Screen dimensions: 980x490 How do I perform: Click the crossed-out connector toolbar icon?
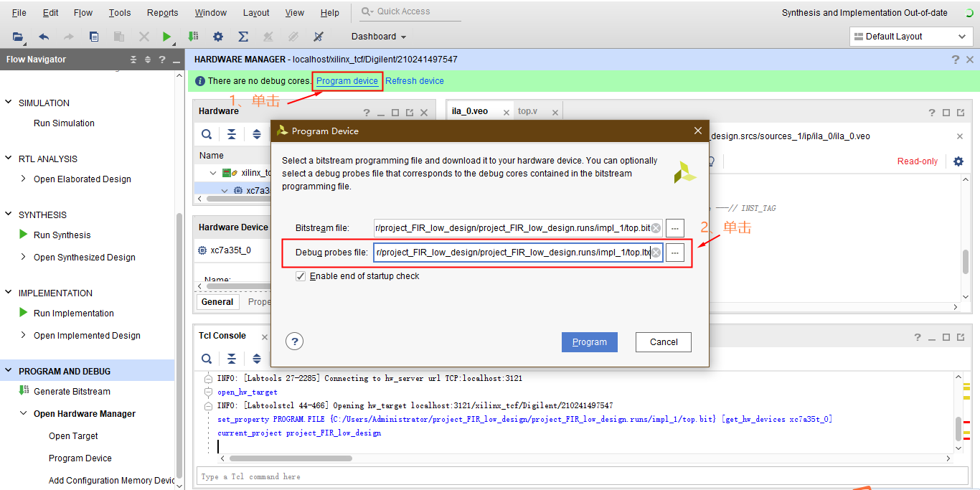[x=319, y=37]
